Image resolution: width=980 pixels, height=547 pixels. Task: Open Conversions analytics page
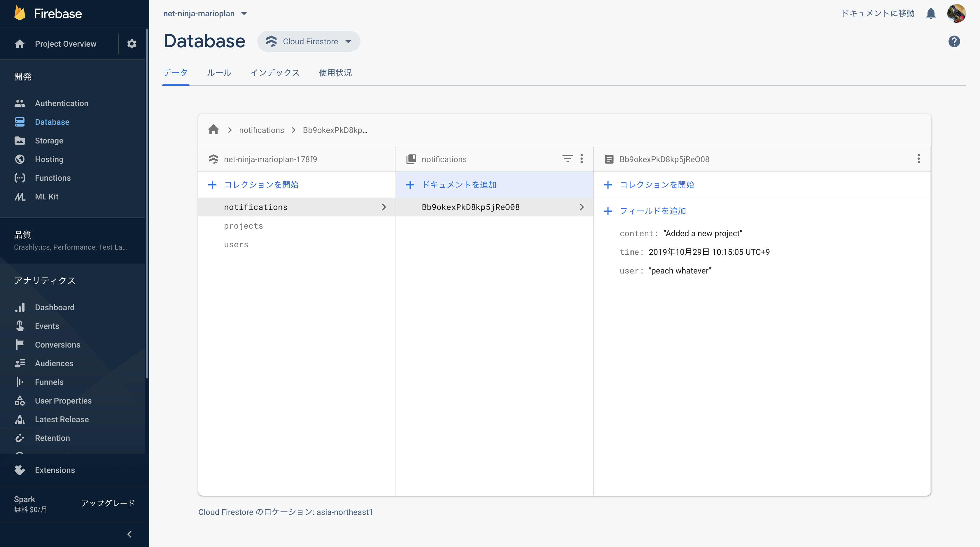point(57,344)
